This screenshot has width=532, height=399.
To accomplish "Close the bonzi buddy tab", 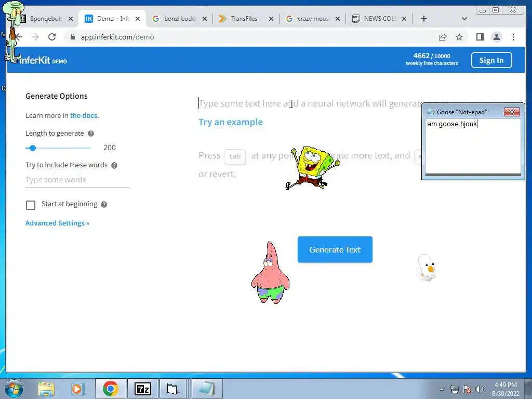I will (205, 19).
